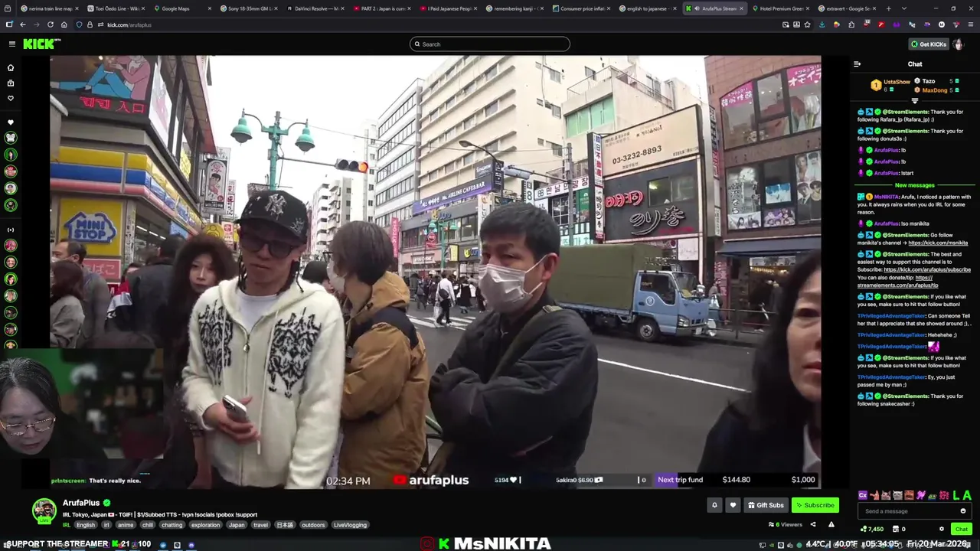This screenshot has height=551, width=980.
Task: Click the report warning triangle icon
Action: pyautogui.click(x=831, y=525)
